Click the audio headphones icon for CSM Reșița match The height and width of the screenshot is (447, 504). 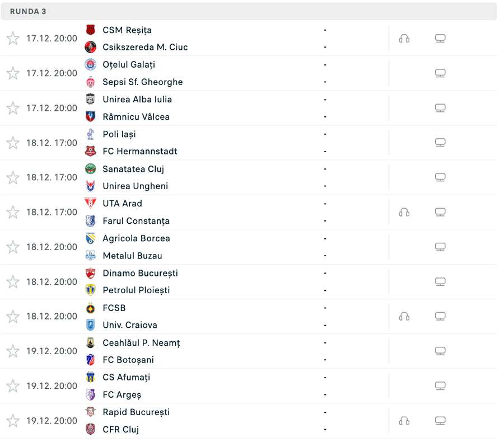(x=404, y=39)
